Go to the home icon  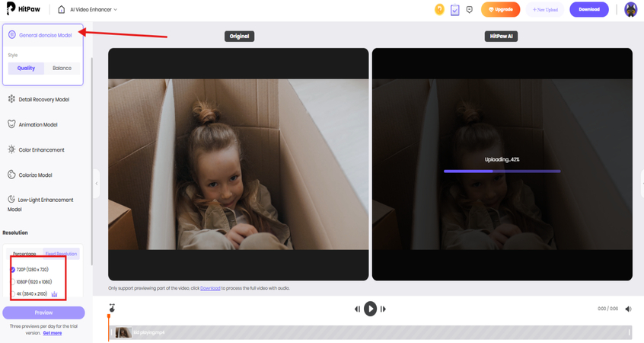pos(61,9)
